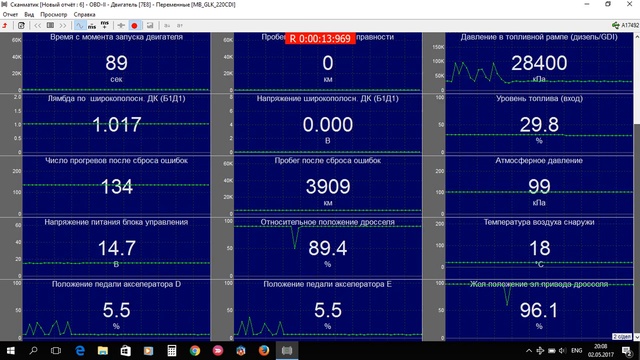This screenshot has width=640, height=360.
Task: Open the Calculator taskbar icon
Action: 172,351
